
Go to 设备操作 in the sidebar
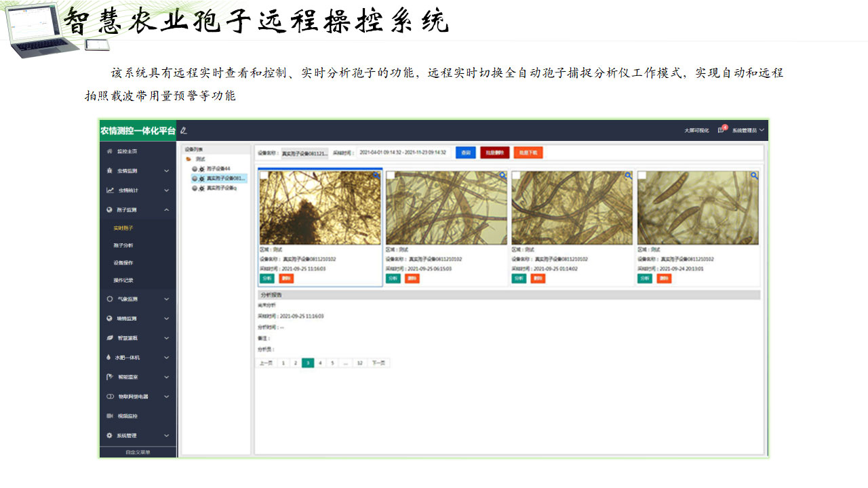tap(123, 262)
